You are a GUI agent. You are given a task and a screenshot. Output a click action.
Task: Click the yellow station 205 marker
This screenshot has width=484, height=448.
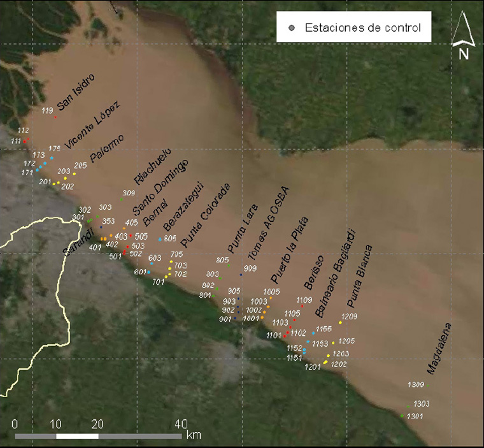click(74, 174)
